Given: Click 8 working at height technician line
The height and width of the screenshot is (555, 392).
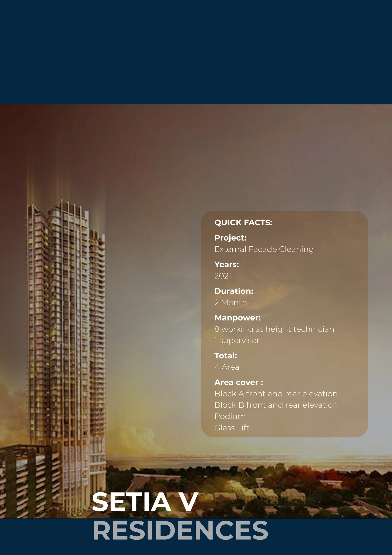Looking at the screenshot, I should tap(274, 329).
